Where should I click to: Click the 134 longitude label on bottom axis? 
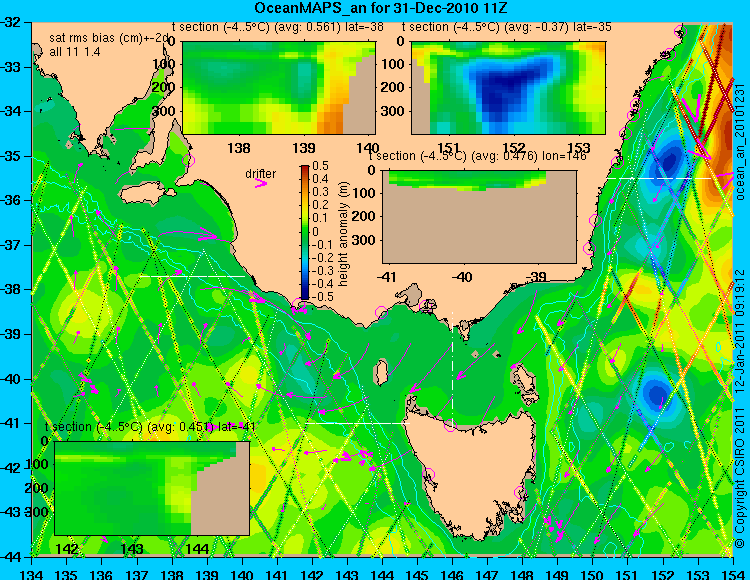pos(32,574)
